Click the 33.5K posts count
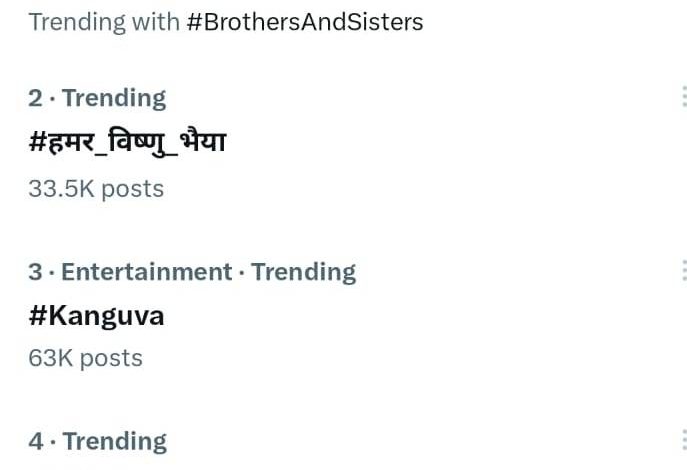687x470 pixels. click(x=96, y=188)
